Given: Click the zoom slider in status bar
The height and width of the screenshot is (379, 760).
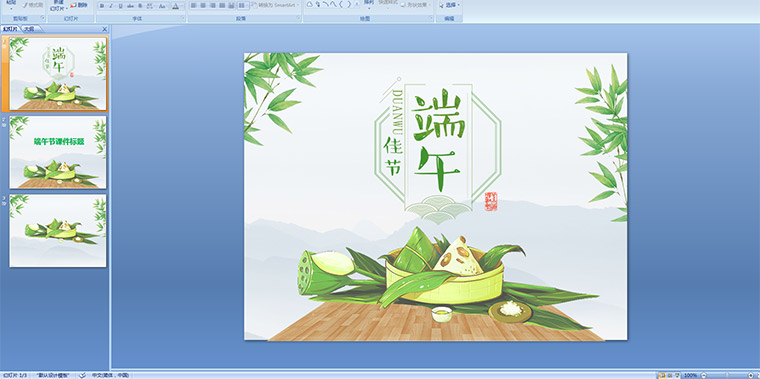Looking at the screenshot, I should click(x=727, y=375).
